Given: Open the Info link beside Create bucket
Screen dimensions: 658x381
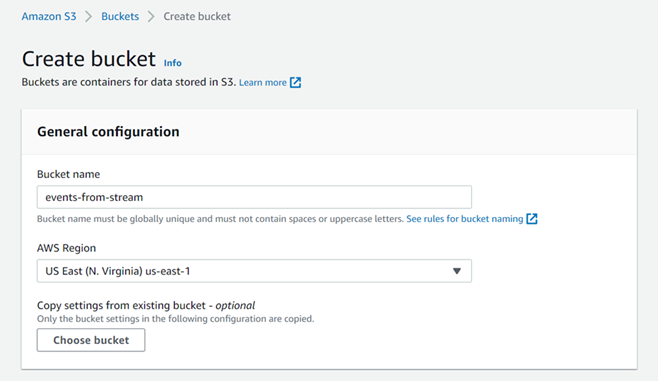Looking at the screenshot, I should click(172, 63).
